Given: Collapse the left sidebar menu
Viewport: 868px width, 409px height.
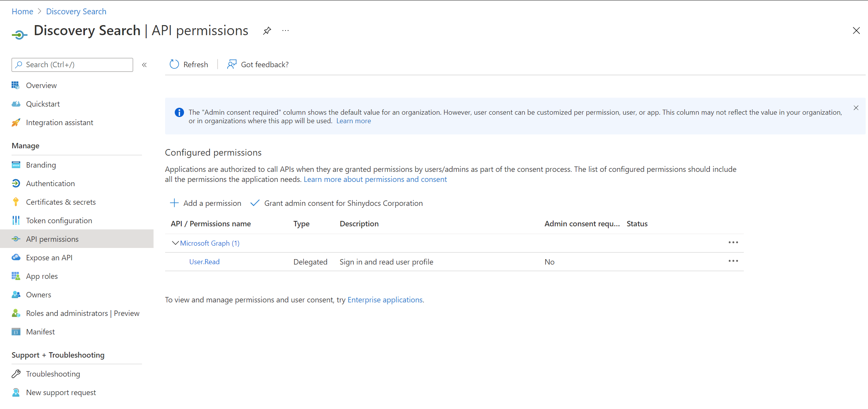Looking at the screenshot, I should [144, 65].
